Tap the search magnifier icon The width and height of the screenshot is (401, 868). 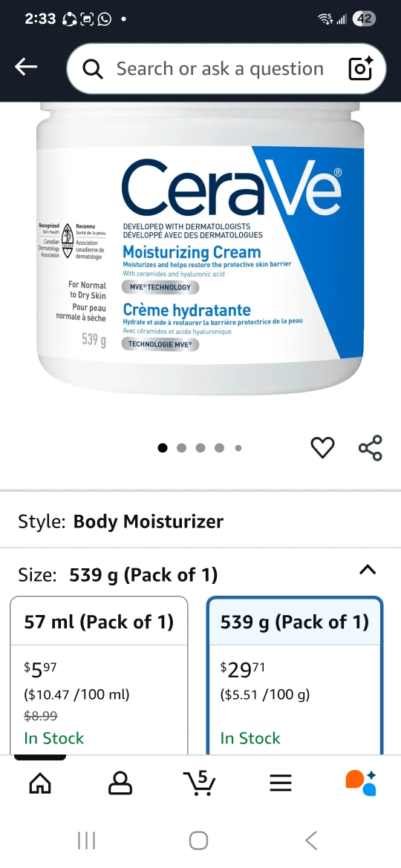[x=93, y=69]
